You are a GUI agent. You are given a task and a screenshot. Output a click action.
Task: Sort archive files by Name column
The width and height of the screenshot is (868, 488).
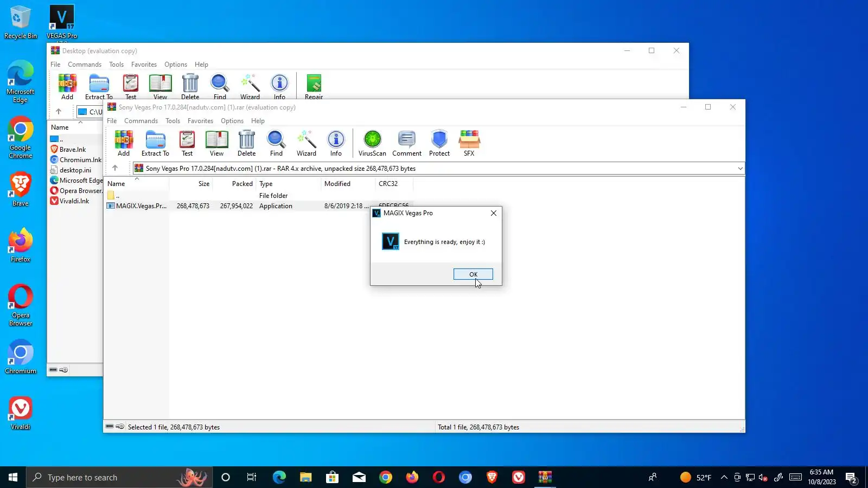(x=137, y=184)
